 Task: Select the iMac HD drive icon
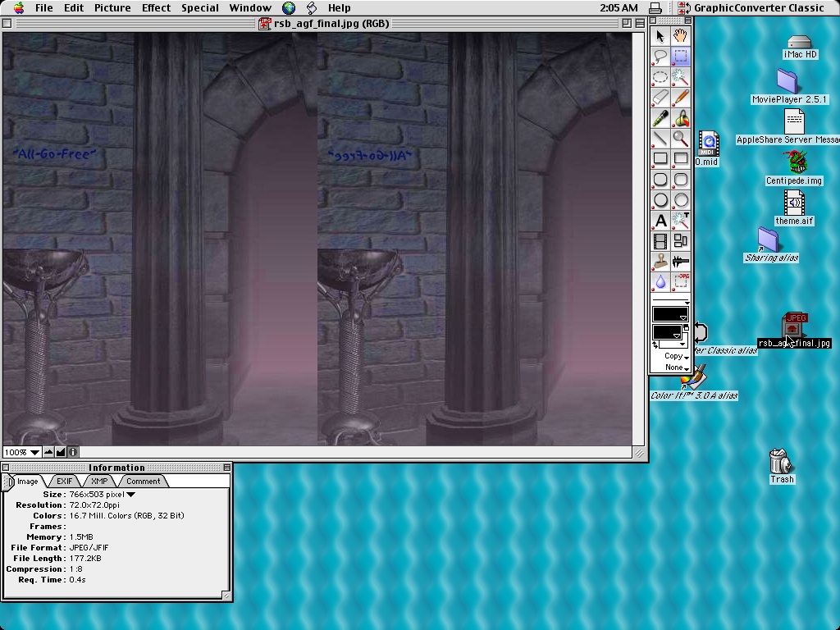[799, 42]
